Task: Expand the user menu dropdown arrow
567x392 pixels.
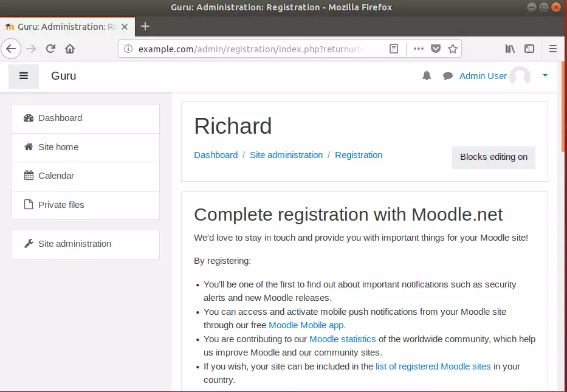Action: 545,75
